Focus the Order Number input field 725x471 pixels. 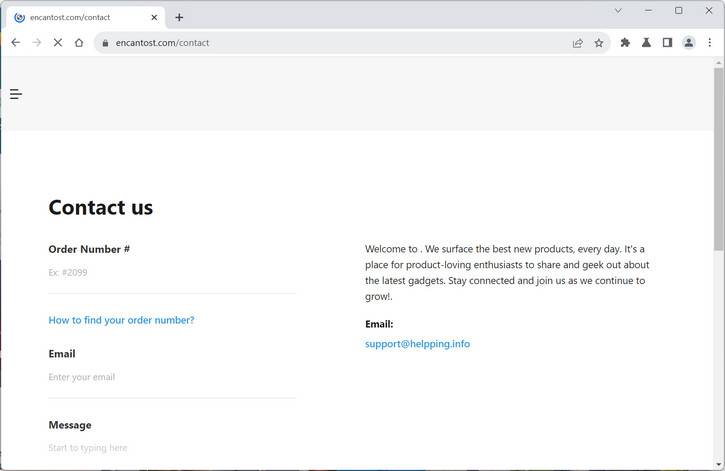(172, 273)
